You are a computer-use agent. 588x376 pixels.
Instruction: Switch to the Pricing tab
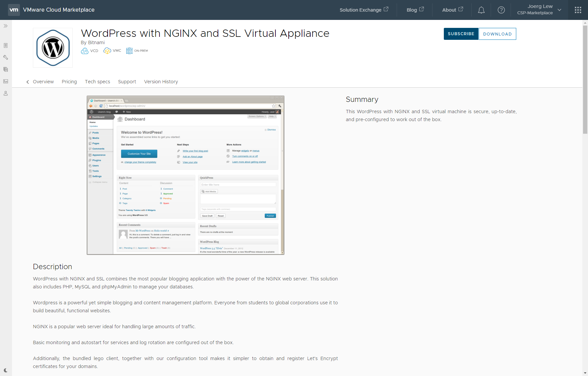tap(69, 82)
